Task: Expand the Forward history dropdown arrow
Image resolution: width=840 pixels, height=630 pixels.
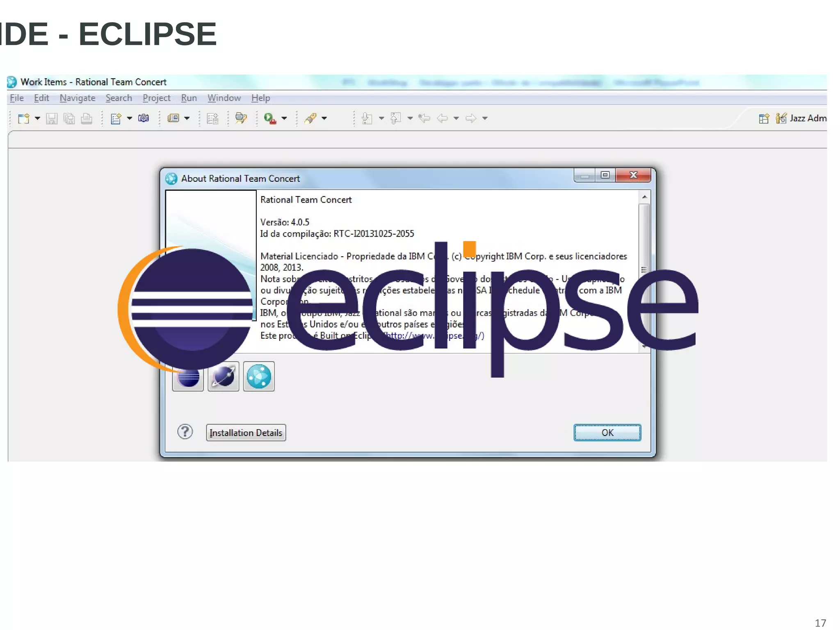Action: [x=485, y=119]
